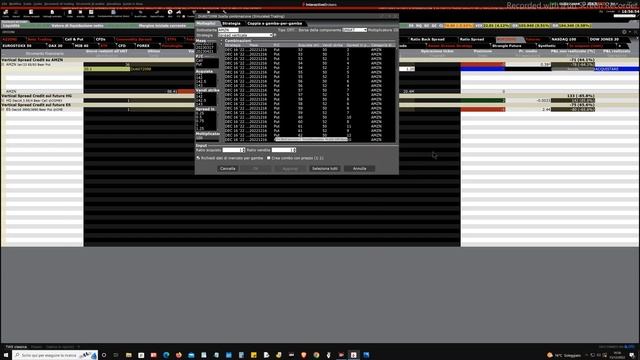
Task: Open the FOREX tab
Action: tap(143, 46)
